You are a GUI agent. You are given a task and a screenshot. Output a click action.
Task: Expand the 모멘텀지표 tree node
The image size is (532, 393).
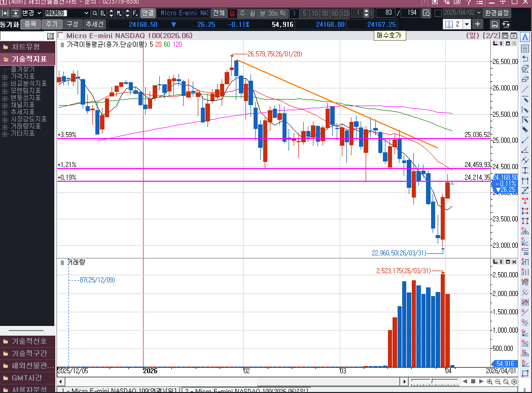5,90
